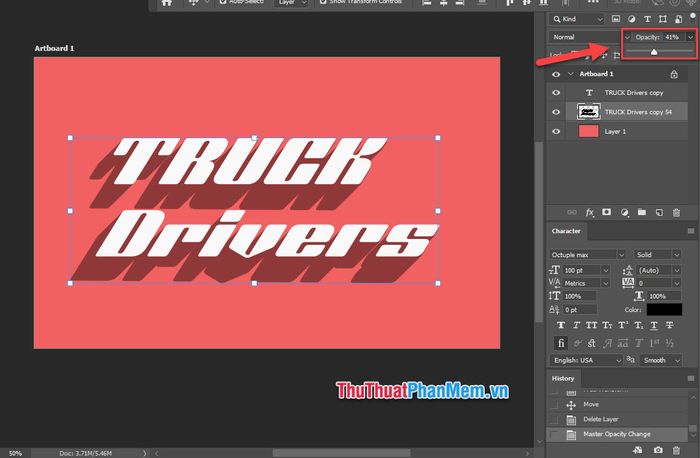Viewport: 700px width, 458px height.
Task: Add a layer mask to the layer
Action: pyautogui.click(x=606, y=212)
